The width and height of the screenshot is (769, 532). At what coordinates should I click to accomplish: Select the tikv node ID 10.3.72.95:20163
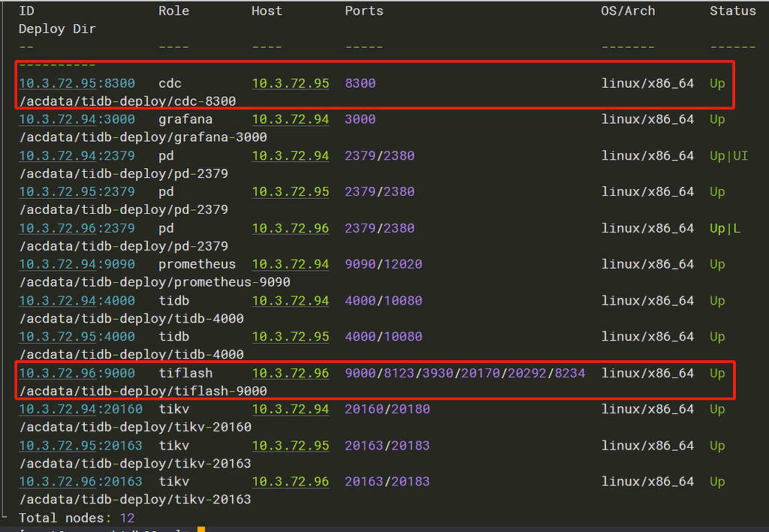tap(80, 445)
